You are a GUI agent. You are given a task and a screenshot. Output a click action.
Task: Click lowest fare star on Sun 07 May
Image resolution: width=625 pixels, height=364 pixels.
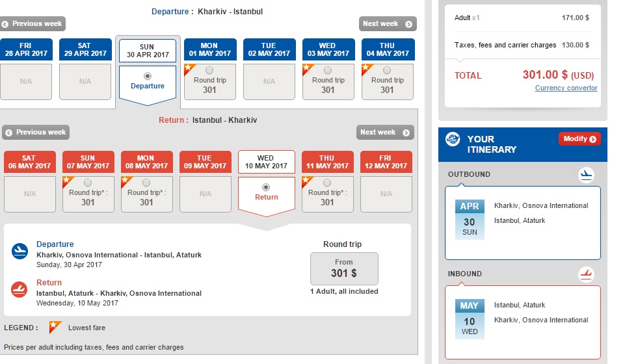click(x=67, y=179)
